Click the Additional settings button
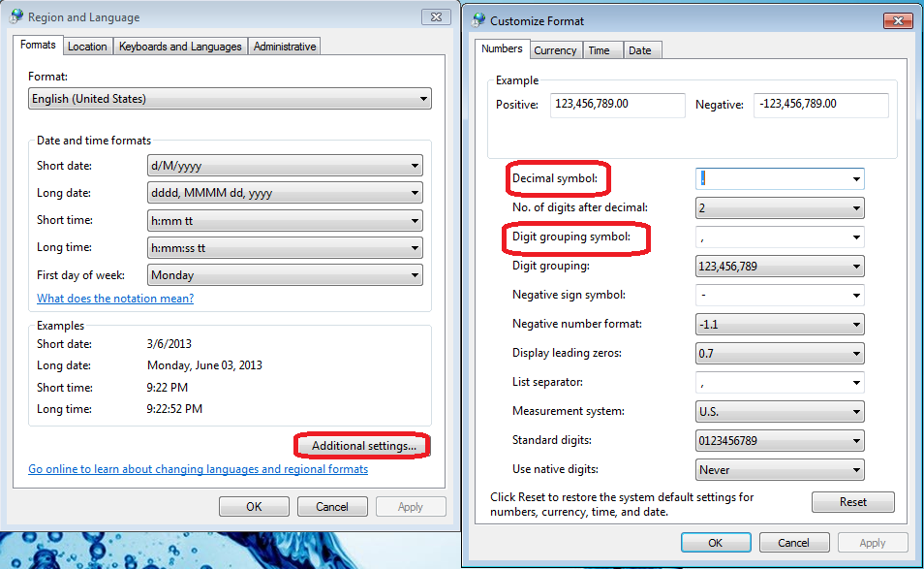 (361, 445)
